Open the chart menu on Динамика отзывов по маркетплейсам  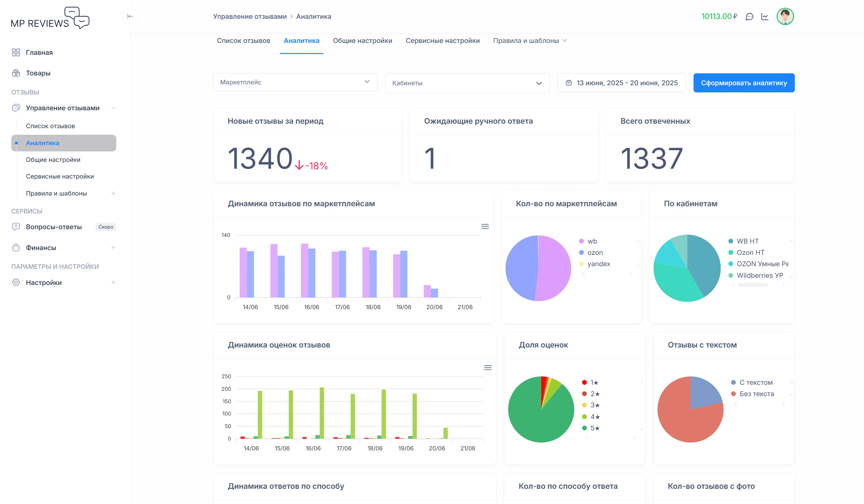[x=485, y=227]
